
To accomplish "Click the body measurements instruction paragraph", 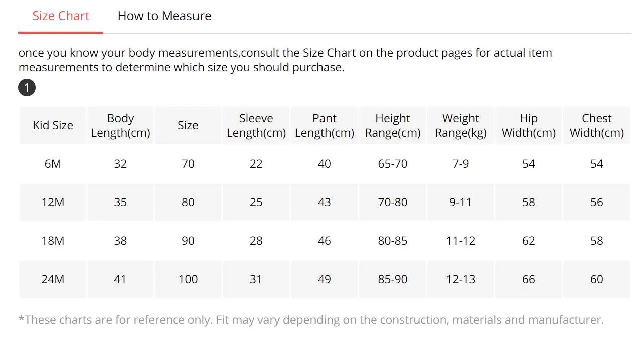I will point(285,60).
